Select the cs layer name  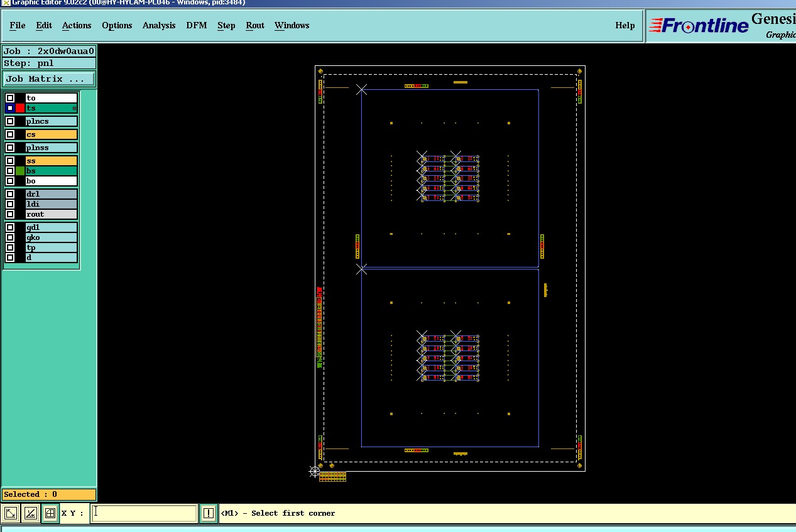(x=51, y=134)
